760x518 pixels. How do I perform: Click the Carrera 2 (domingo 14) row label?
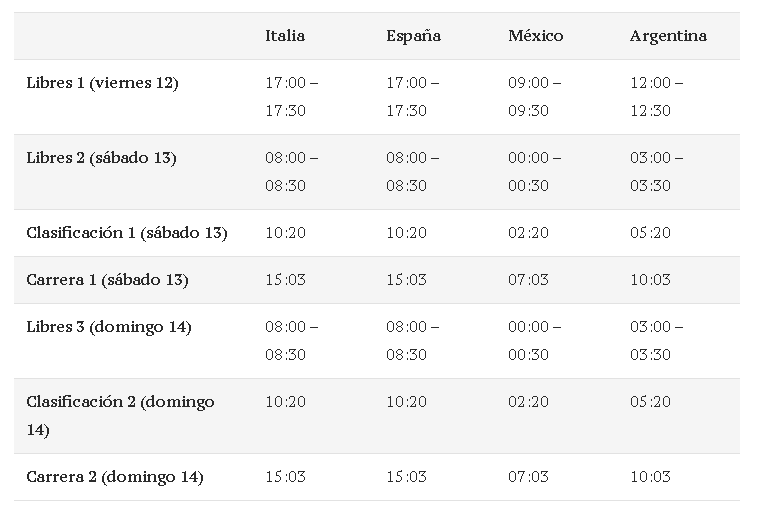tap(115, 477)
